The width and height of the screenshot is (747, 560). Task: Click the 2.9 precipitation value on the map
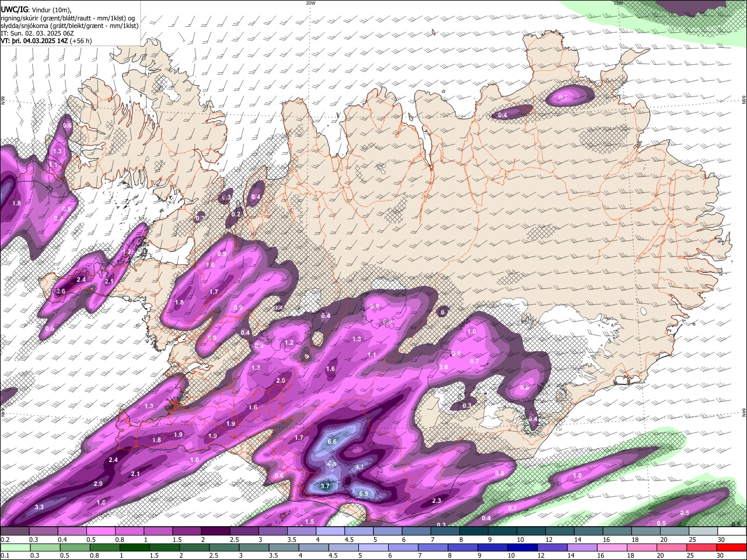[98, 484]
